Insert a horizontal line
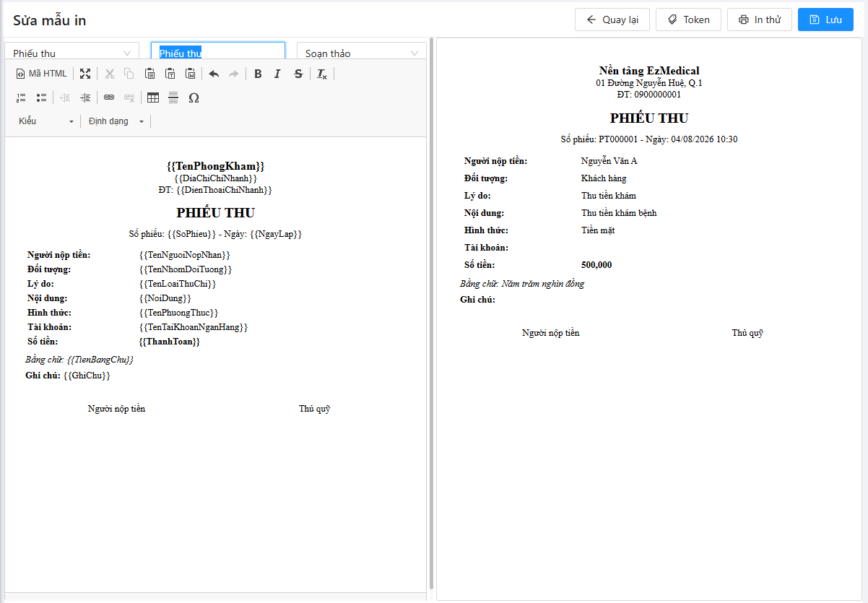The height and width of the screenshot is (603, 868). [x=173, y=97]
